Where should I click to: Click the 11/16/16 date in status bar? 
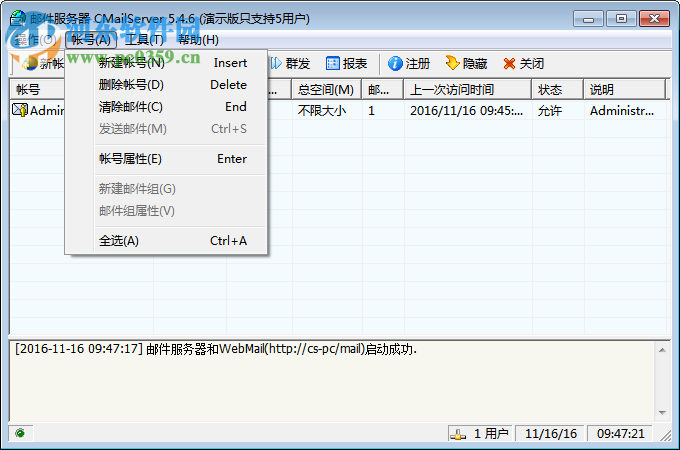coord(551,434)
